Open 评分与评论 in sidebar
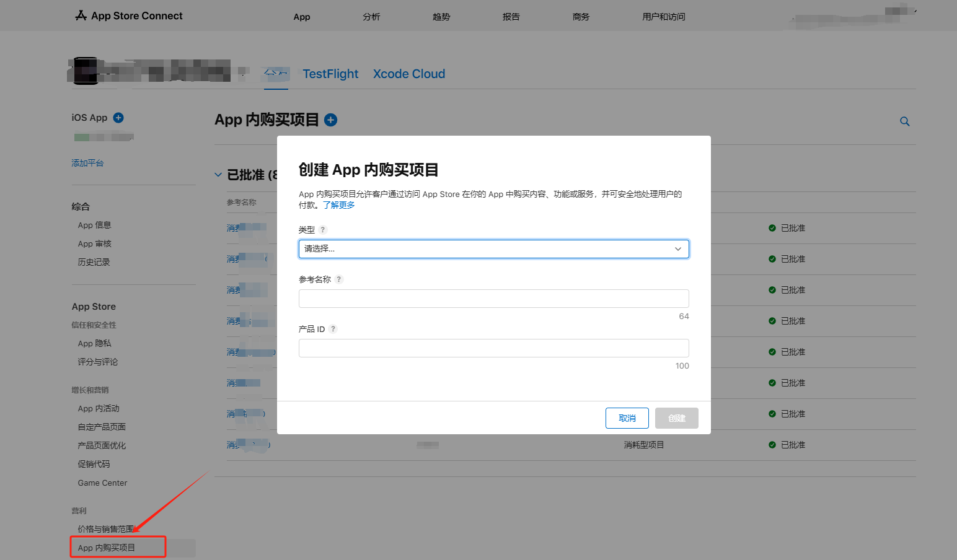The height and width of the screenshot is (560, 957). click(98, 362)
